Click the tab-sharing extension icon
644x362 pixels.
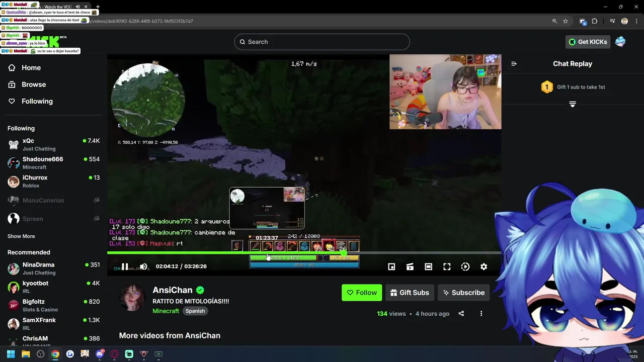583,21
